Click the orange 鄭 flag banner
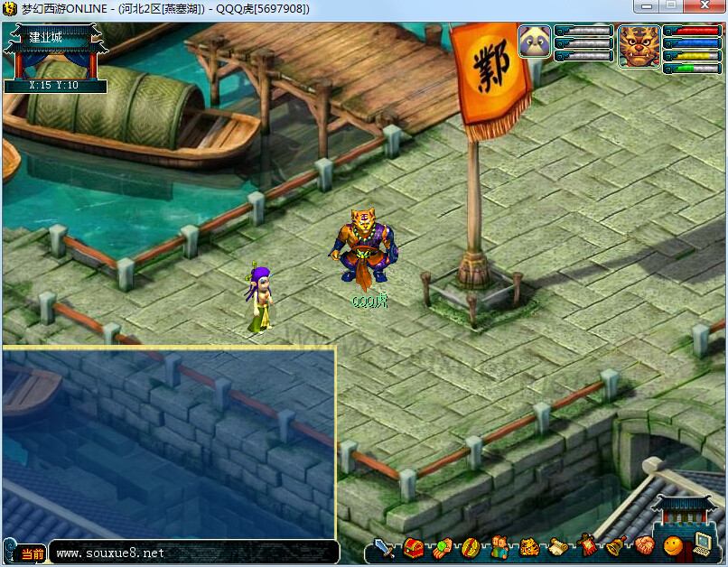 pyautogui.click(x=490, y=79)
